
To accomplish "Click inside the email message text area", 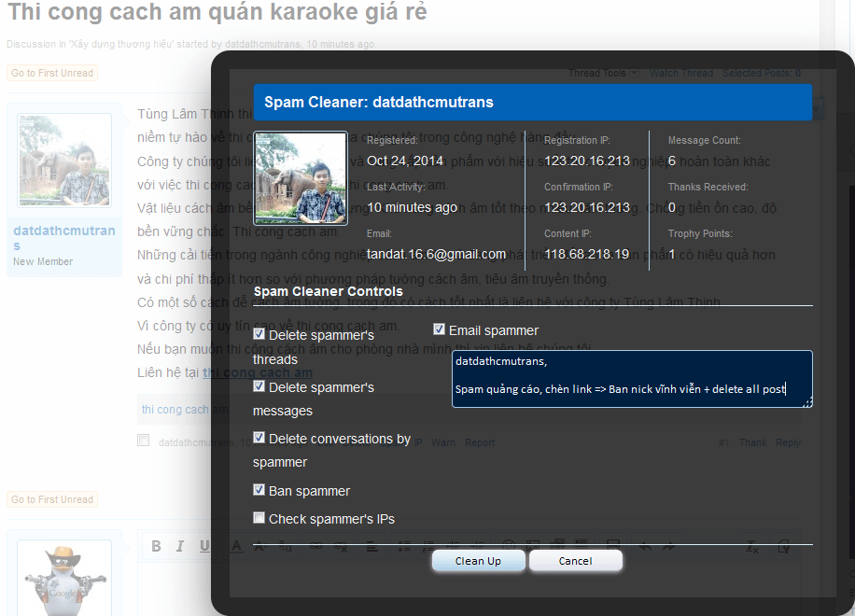I will tap(632, 379).
